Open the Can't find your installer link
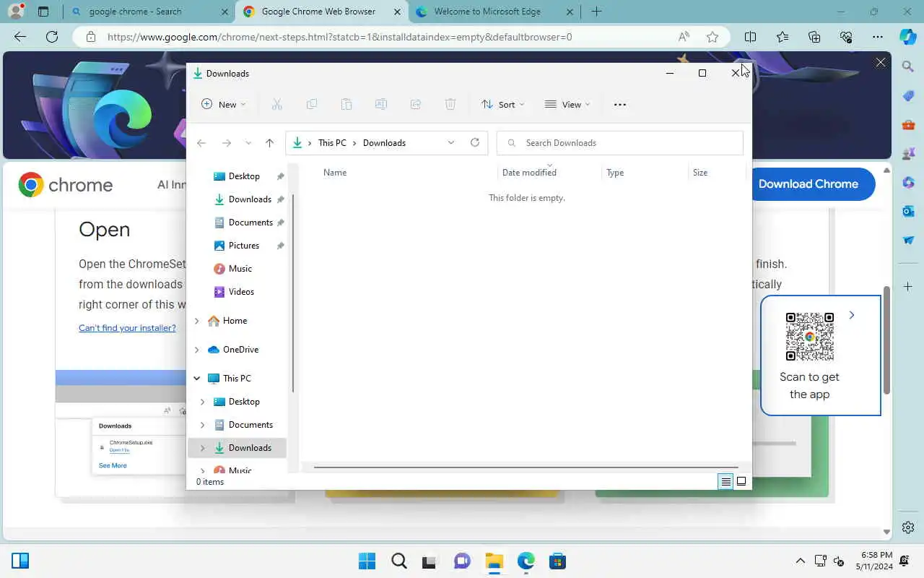Image resolution: width=924 pixels, height=578 pixels. 127,328
